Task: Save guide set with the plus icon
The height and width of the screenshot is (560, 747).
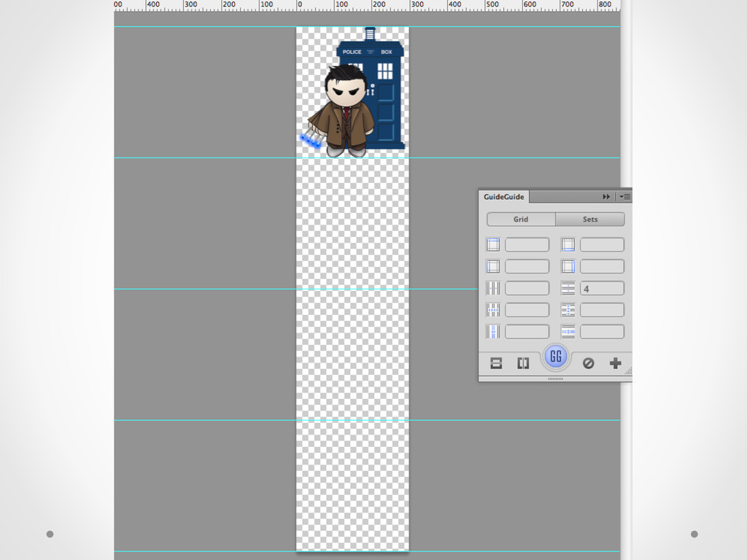Action: (x=615, y=363)
